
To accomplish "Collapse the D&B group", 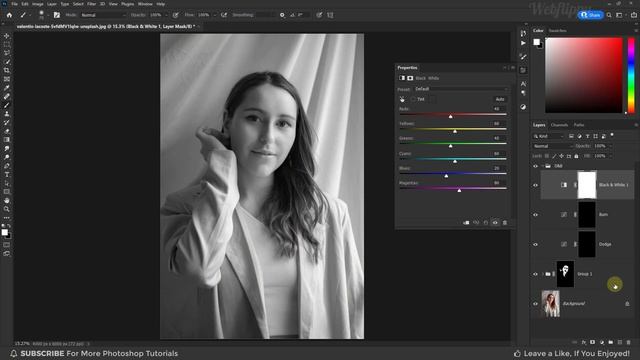I will click(x=542, y=166).
